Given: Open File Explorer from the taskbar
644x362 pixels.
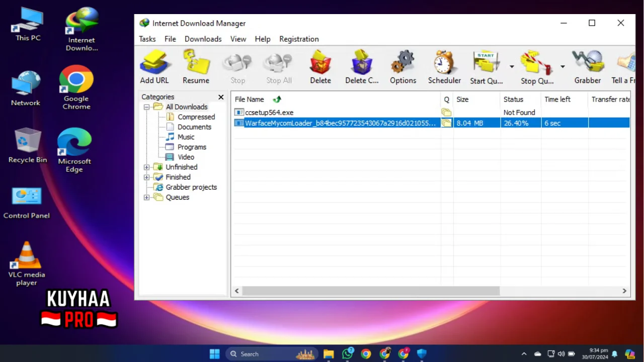Looking at the screenshot, I should click(329, 354).
